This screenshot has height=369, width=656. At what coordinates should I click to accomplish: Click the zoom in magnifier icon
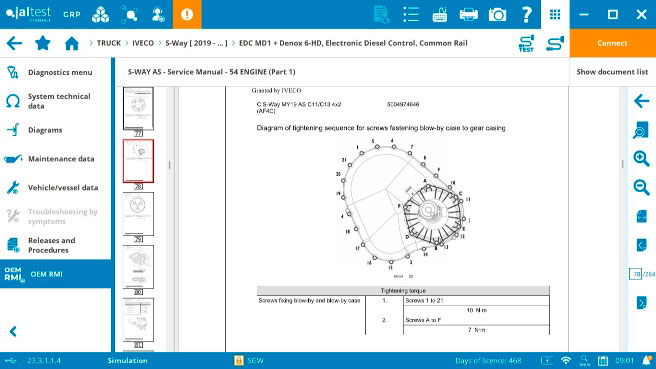click(641, 159)
